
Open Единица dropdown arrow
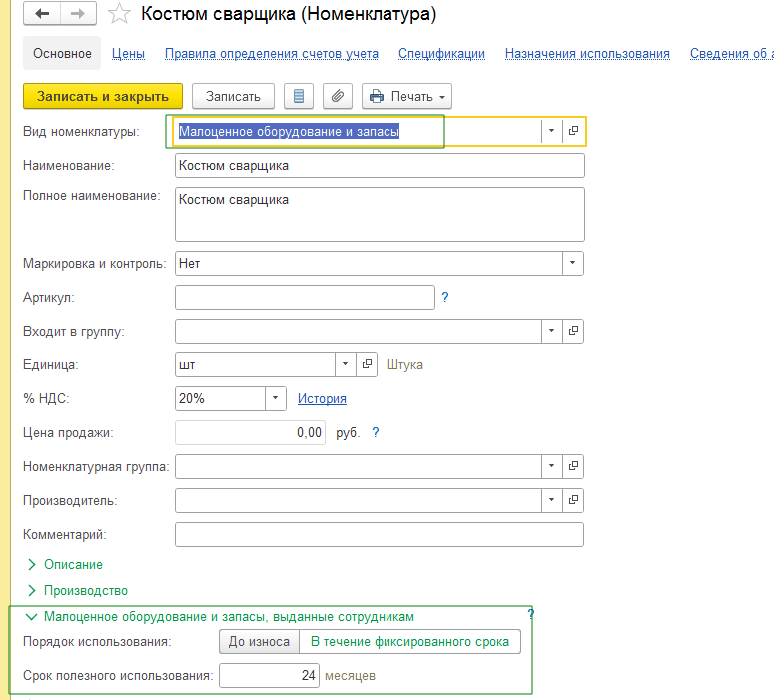[x=345, y=364]
